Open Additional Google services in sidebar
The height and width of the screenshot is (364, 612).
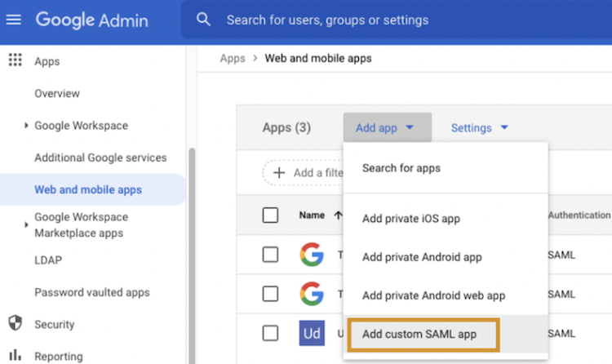pyautogui.click(x=100, y=158)
